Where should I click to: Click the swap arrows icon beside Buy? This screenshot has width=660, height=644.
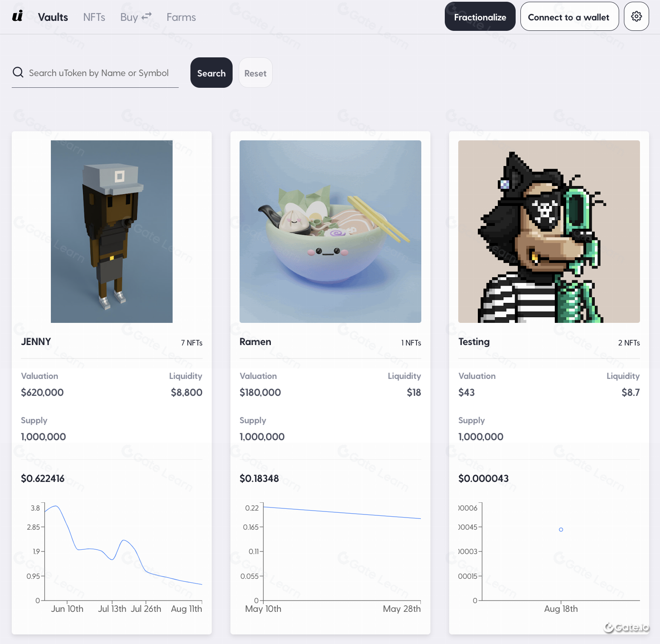pyautogui.click(x=147, y=16)
